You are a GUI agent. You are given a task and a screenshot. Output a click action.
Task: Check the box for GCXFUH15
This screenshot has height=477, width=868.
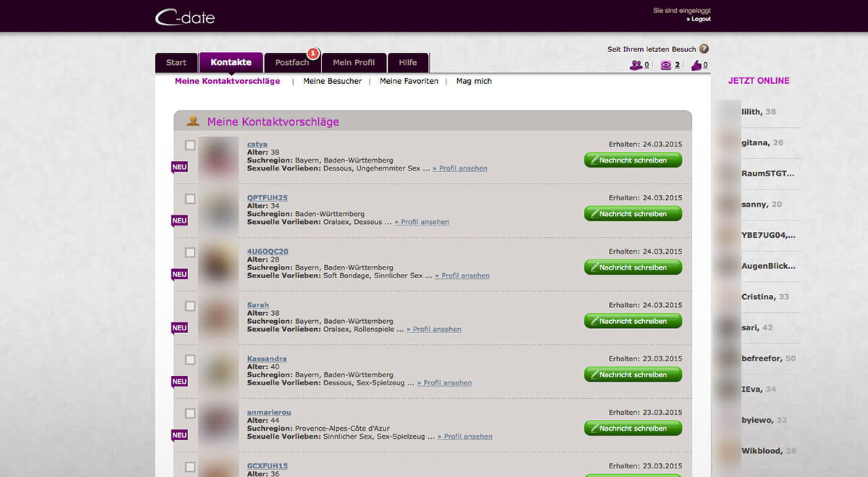coord(190,467)
